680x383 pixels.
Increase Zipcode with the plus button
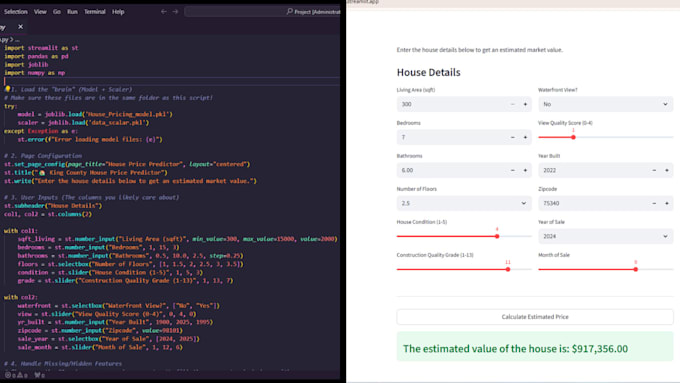(x=667, y=203)
